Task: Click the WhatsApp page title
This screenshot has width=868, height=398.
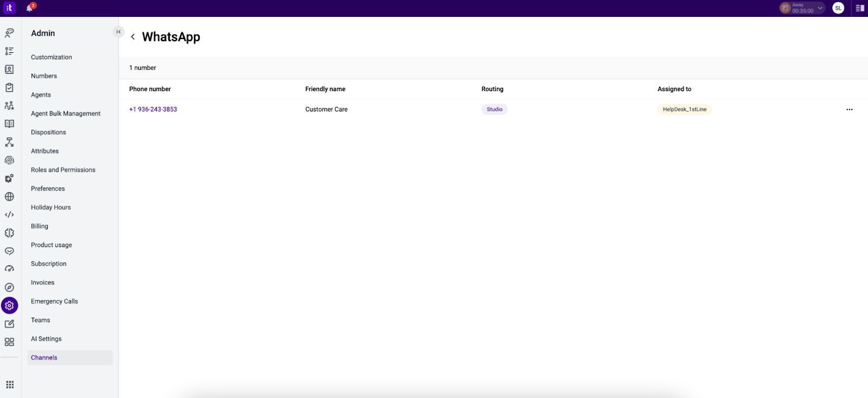Action: pyautogui.click(x=171, y=37)
